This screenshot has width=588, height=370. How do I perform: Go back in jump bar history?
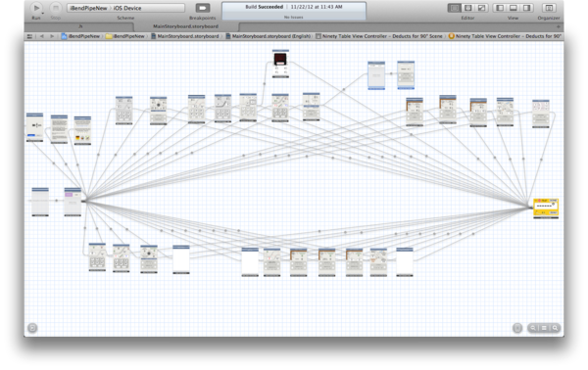pyautogui.click(x=42, y=36)
